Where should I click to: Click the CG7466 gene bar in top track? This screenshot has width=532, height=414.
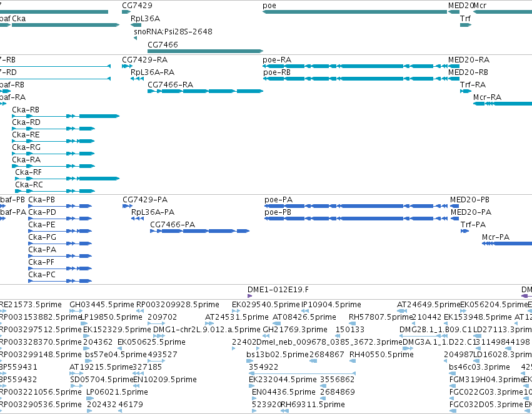coord(205,51)
